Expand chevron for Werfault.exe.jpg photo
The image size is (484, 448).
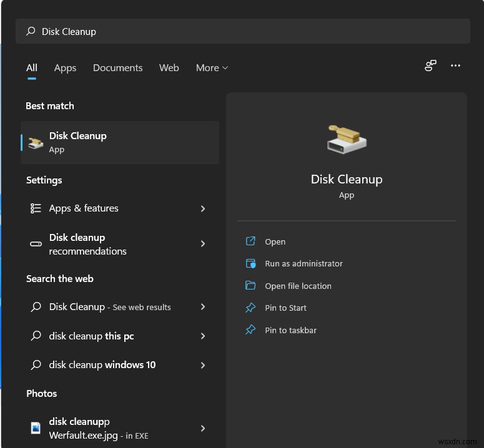(203, 428)
